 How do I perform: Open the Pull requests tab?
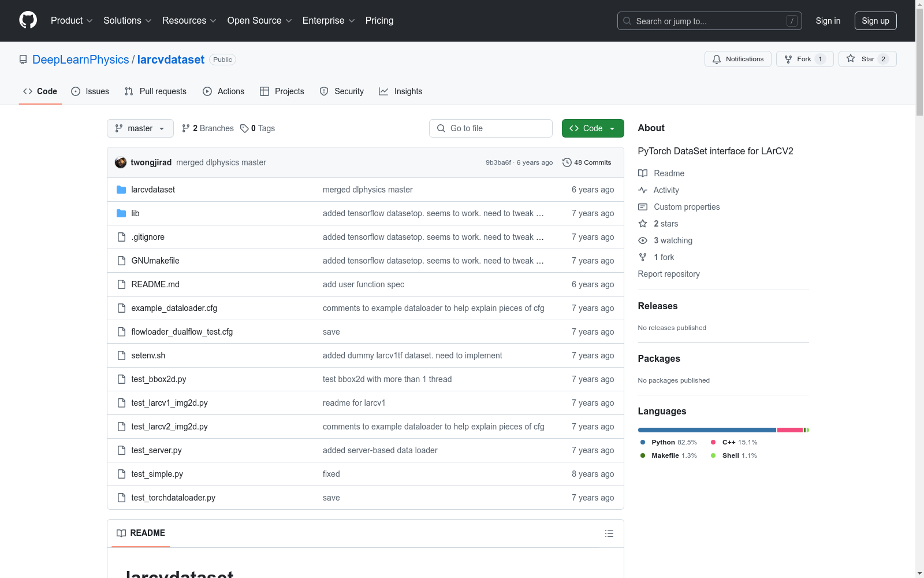point(155,91)
